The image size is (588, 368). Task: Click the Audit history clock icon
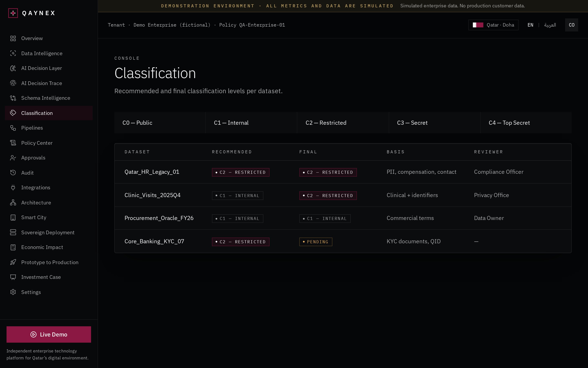[13, 173]
